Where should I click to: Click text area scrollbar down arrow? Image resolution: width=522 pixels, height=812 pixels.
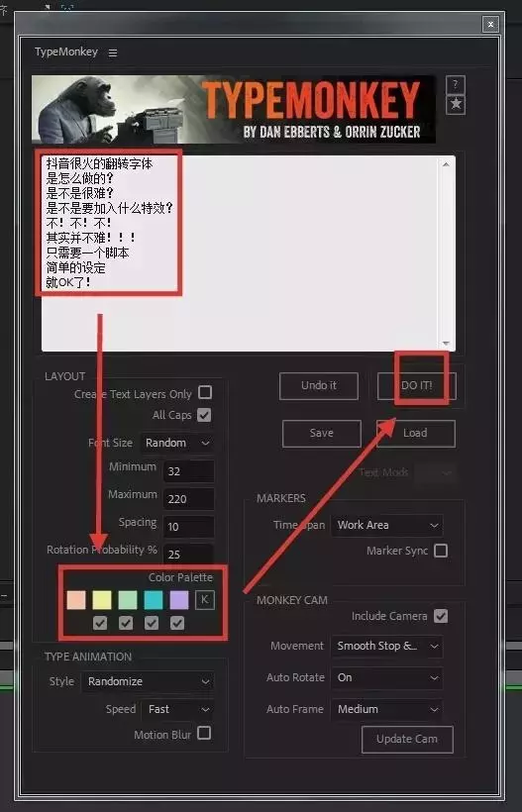(x=446, y=344)
